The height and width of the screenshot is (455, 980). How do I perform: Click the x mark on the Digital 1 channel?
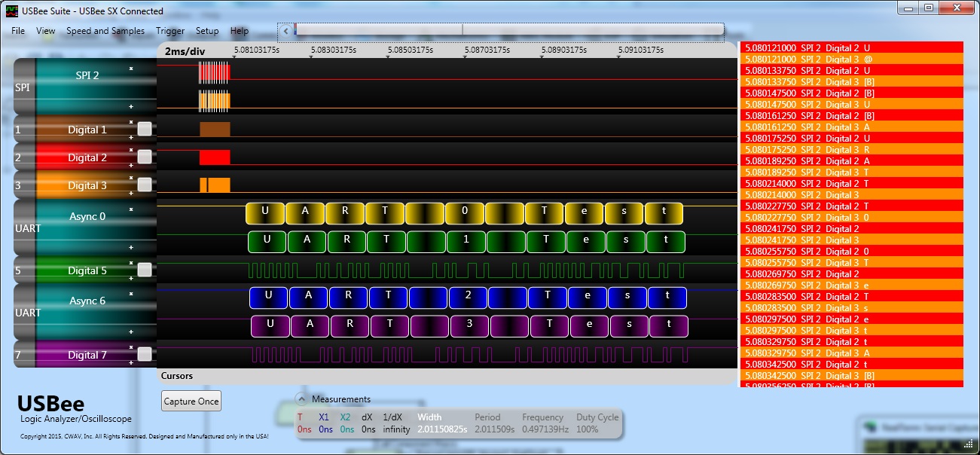pyautogui.click(x=130, y=122)
